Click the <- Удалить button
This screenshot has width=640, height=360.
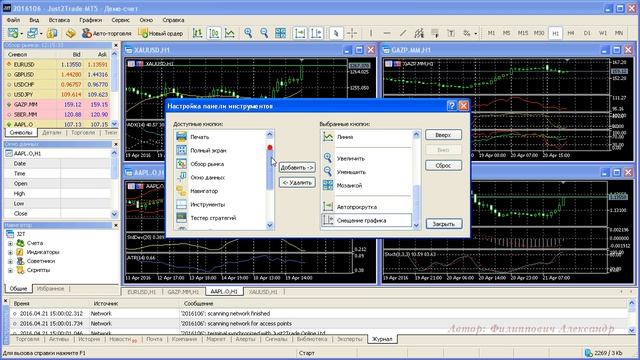point(297,182)
